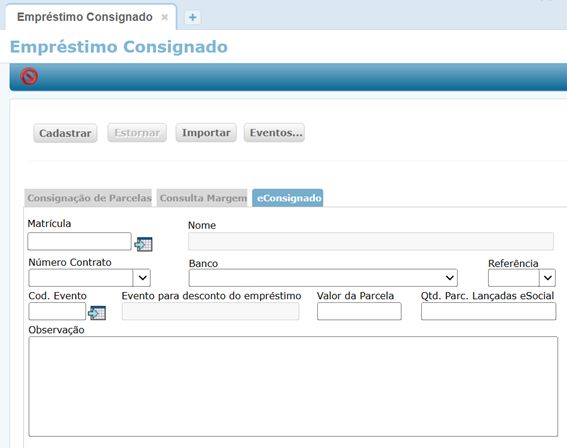
Task: Switch to Consulta Margem tab
Action: pos(202,198)
